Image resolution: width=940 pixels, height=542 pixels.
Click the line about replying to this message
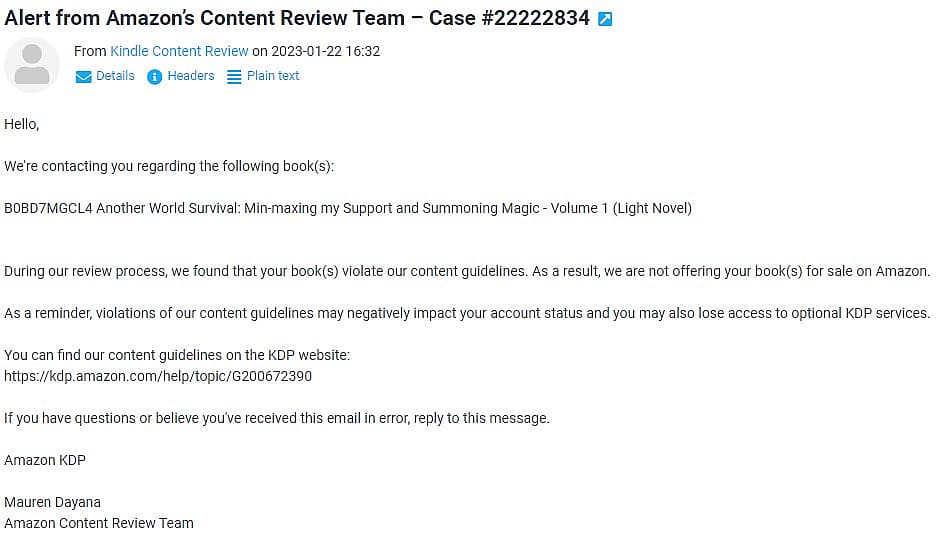point(276,418)
